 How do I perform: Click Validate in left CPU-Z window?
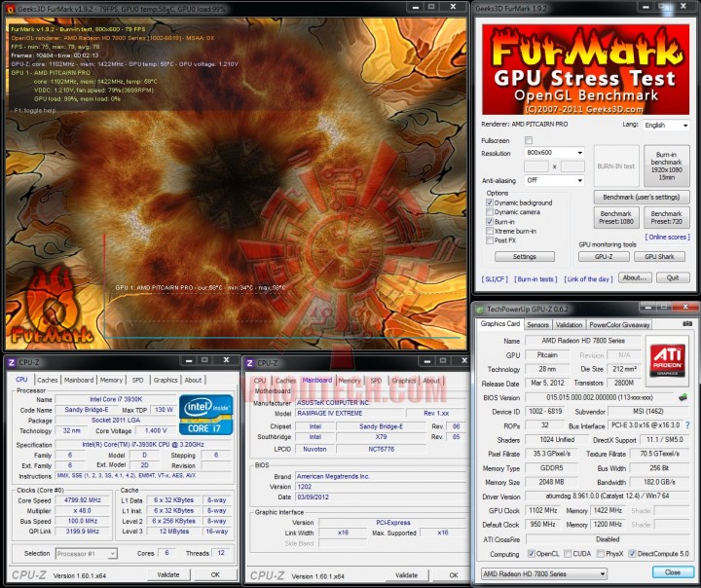[x=168, y=575]
